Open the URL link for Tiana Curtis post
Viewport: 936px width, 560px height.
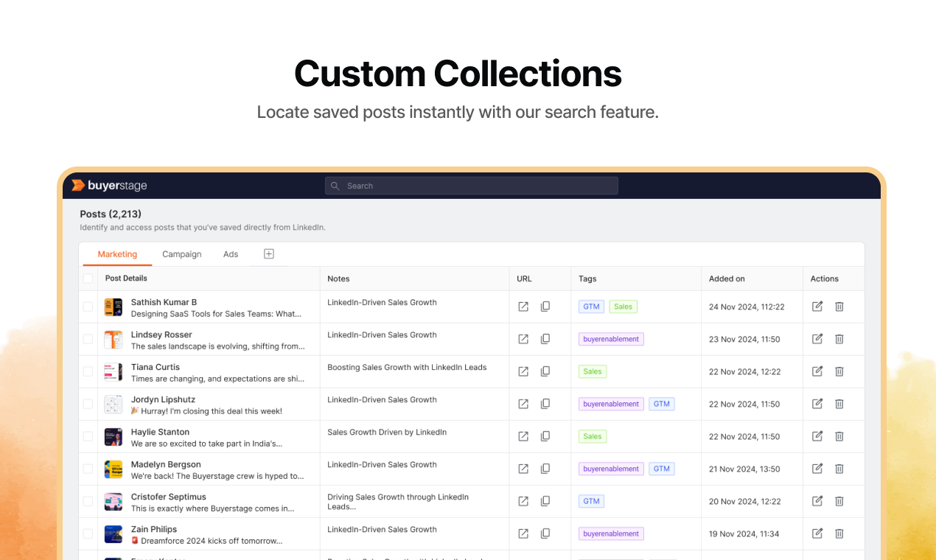[x=523, y=371]
